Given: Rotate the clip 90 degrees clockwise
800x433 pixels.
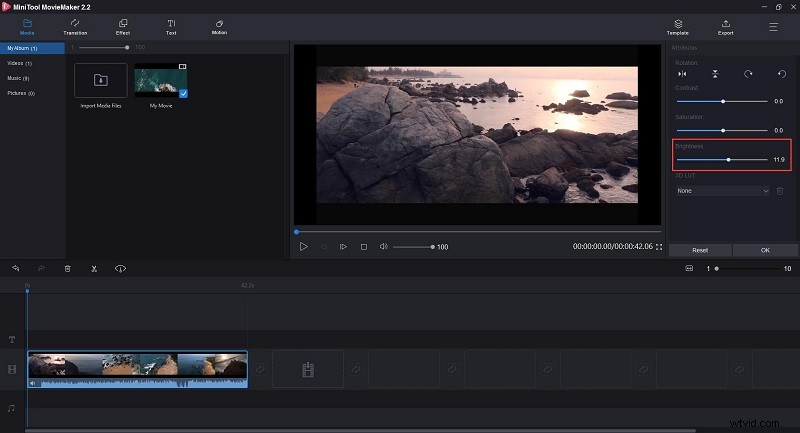Looking at the screenshot, I should point(748,74).
